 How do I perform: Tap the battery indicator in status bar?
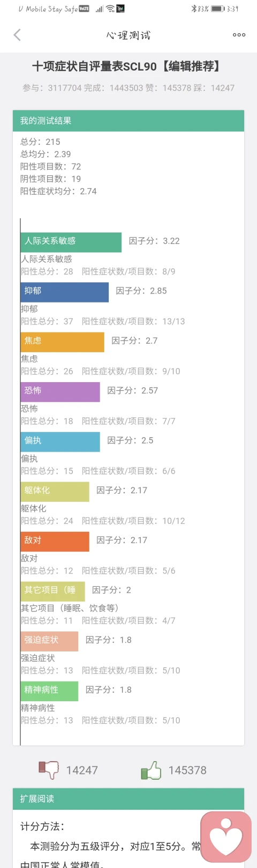[217, 9]
